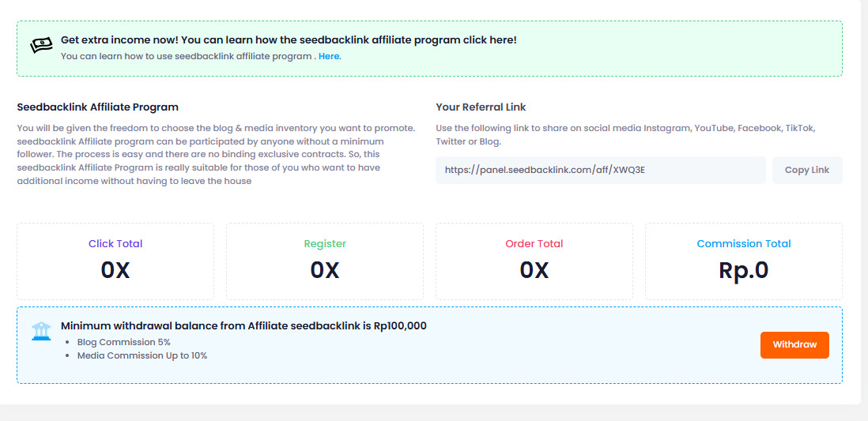
Task: Click the money bills icon in green banner
Action: [42, 45]
